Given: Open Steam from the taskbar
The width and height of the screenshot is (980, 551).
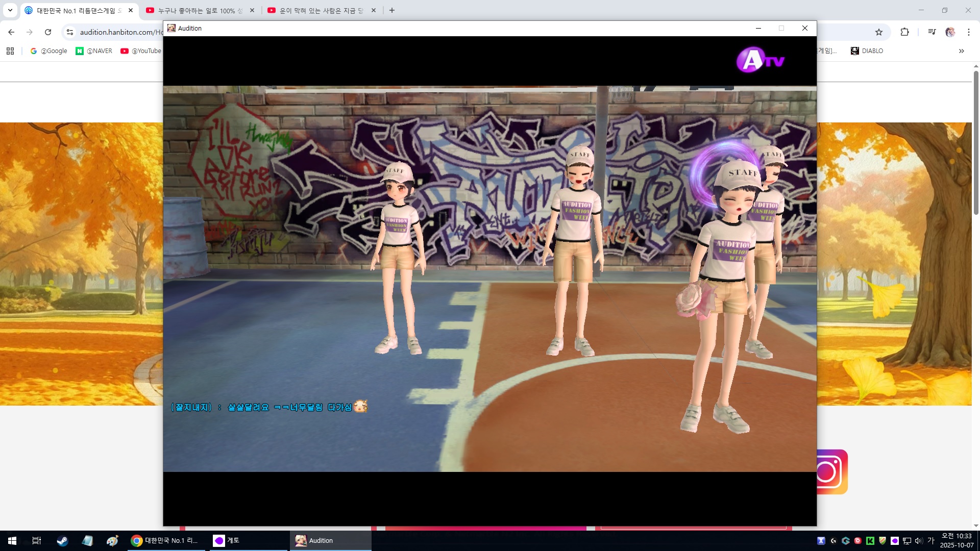Looking at the screenshot, I should point(62,541).
